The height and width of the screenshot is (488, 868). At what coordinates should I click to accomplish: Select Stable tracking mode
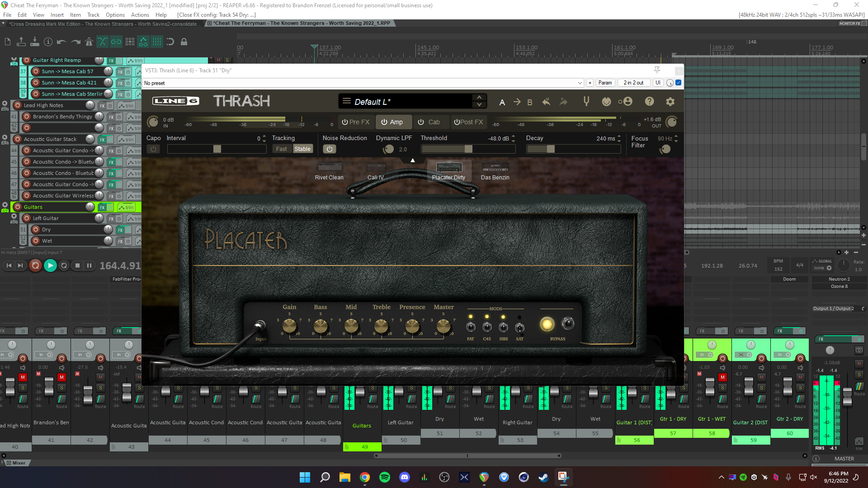pyautogui.click(x=302, y=149)
